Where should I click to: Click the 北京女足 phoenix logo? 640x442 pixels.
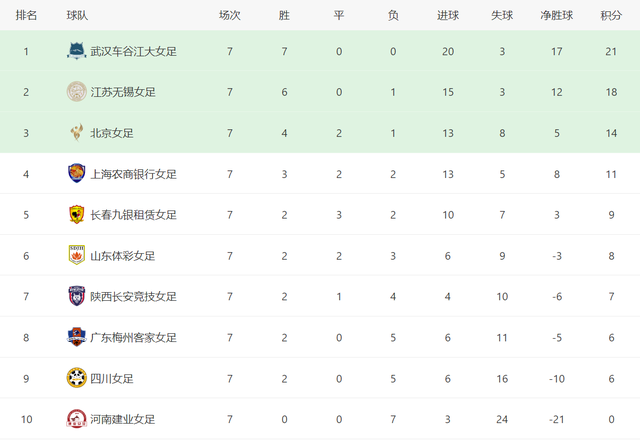[76, 133]
